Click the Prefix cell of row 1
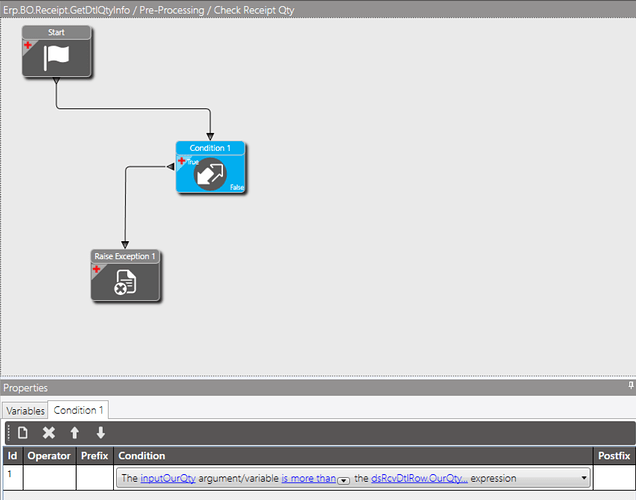The image size is (636, 500). pos(95,477)
